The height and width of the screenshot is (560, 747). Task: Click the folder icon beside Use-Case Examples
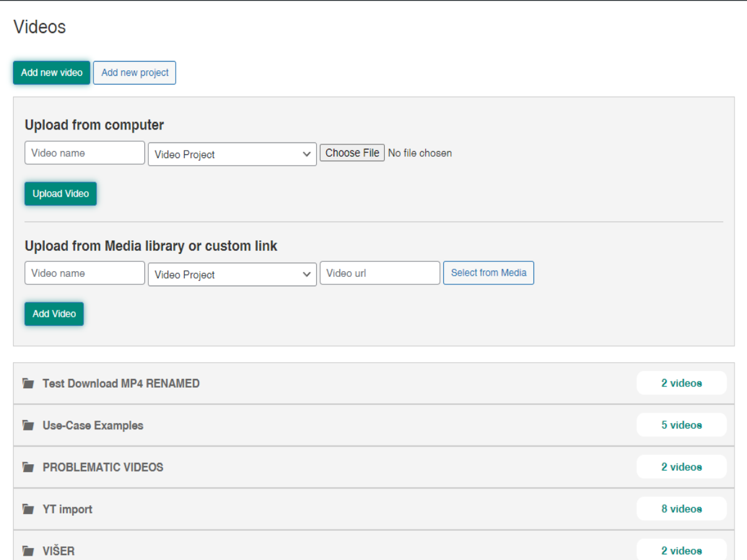[x=28, y=426]
